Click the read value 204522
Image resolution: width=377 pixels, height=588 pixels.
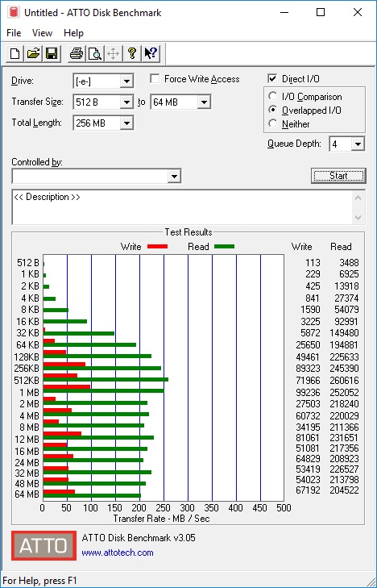tap(344, 490)
